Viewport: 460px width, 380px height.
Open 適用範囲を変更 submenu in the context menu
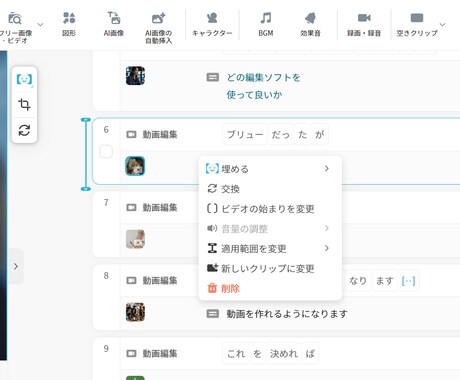pos(270,249)
